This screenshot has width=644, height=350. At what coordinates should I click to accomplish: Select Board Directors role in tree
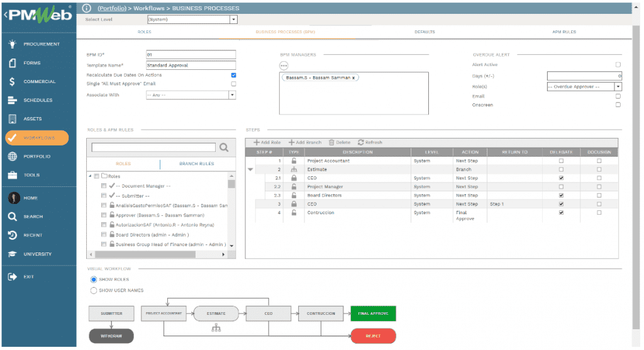click(x=152, y=235)
